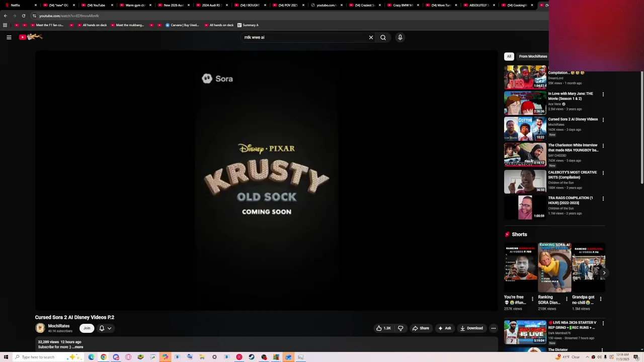Image resolution: width=644 pixels, height=362 pixels.
Task: Open options for CALEBCITY'S skits video
Action: [x=603, y=173]
